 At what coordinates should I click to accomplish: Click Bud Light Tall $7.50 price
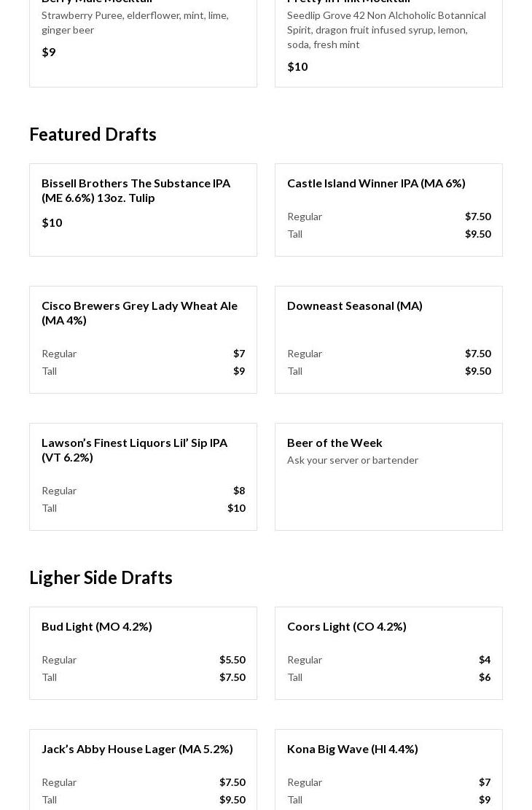coord(232,677)
